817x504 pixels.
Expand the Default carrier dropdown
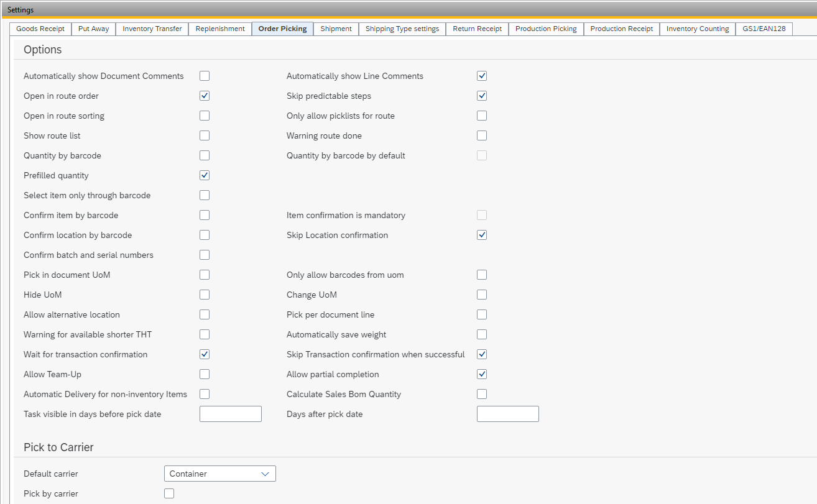tap(219, 474)
